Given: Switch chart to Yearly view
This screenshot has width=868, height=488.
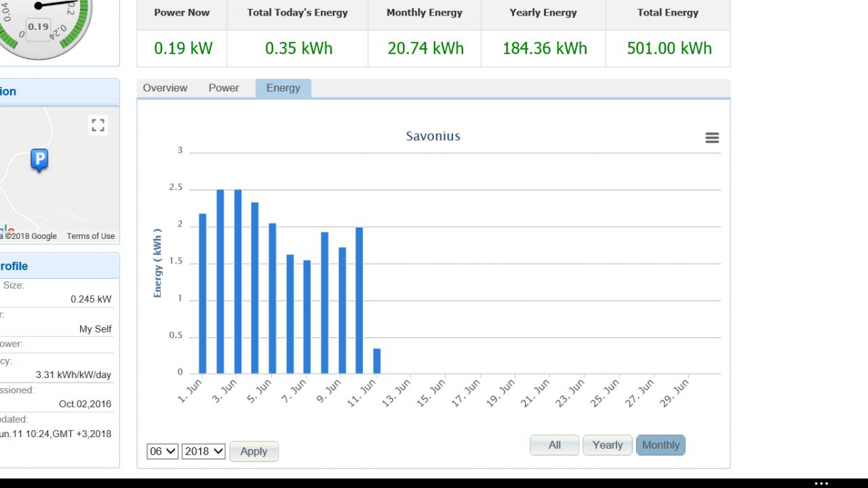Looking at the screenshot, I should 608,445.
